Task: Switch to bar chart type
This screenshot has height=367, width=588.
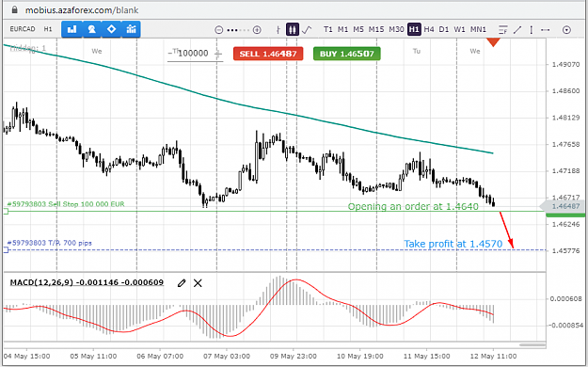Action: [278, 30]
